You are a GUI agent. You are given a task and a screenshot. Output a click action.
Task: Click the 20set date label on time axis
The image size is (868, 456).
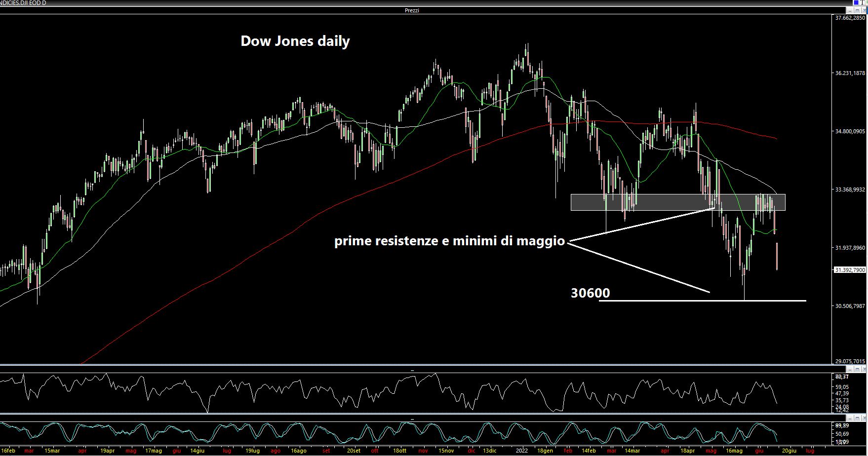354,451
